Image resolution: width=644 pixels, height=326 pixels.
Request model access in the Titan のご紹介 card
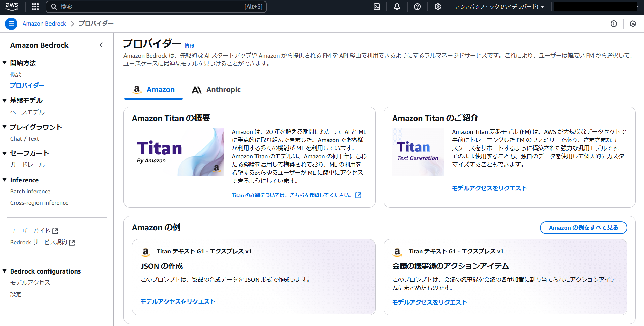(489, 188)
